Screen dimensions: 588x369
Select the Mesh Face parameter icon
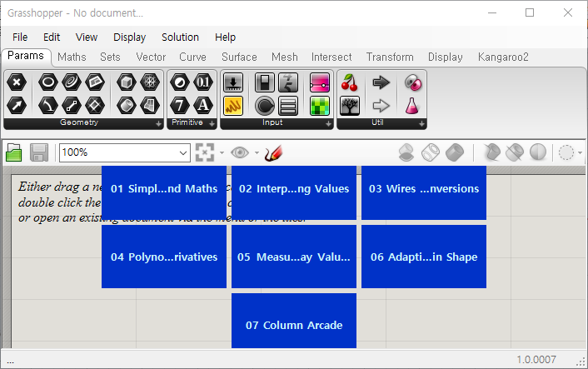click(x=150, y=106)
